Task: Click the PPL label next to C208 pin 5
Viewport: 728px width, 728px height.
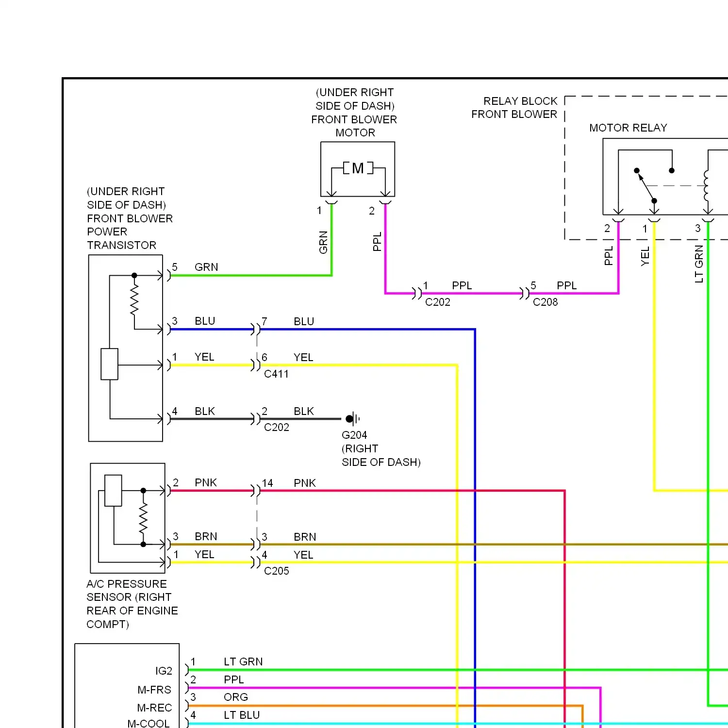Action: 567,285
